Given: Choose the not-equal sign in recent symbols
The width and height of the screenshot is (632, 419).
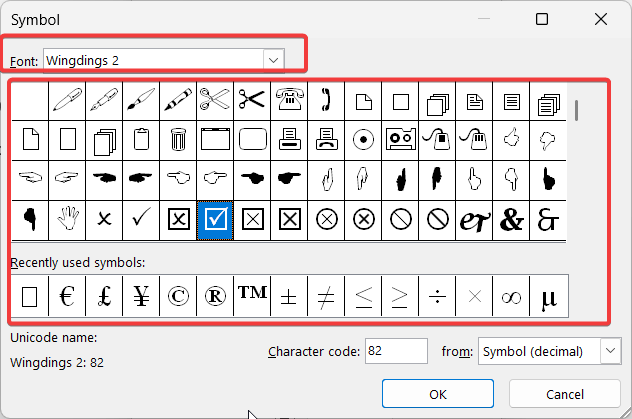Looking at the screenshot, I should coord(326,297).
